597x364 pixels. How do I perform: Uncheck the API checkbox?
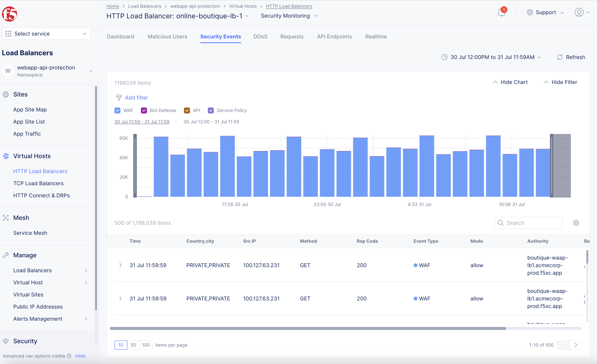[187, 110]
